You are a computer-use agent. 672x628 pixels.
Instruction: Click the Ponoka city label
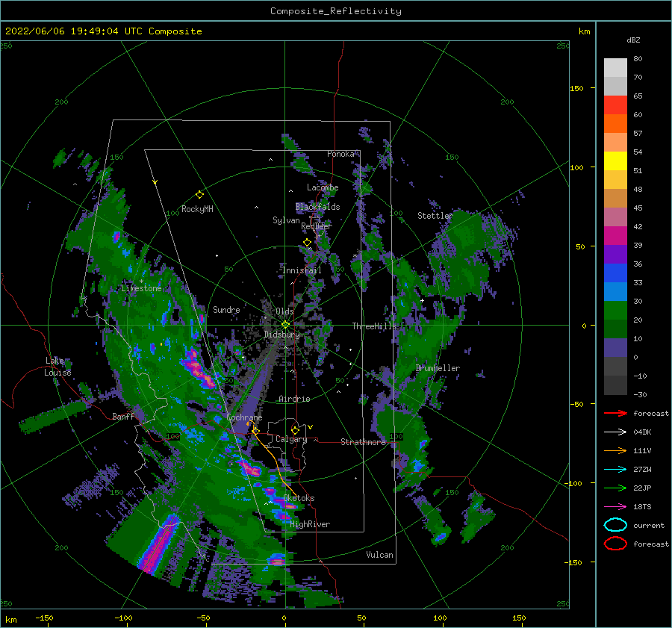pyautogui.click(x=340, y=154)
